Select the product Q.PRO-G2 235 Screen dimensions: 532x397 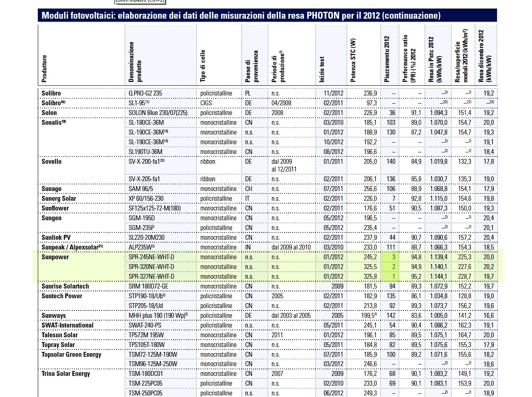pyautogui.click(x=145, y=93)
